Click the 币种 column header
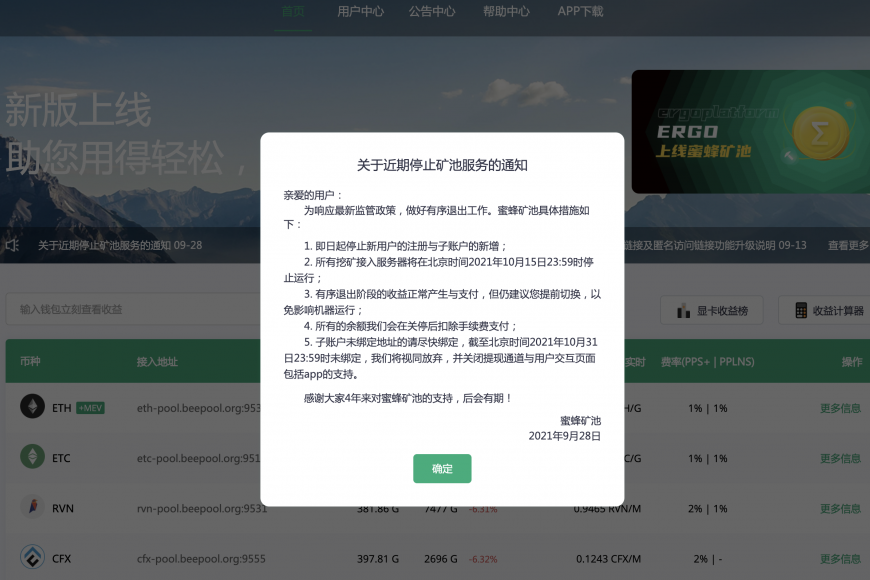 (x=30, y=361)
